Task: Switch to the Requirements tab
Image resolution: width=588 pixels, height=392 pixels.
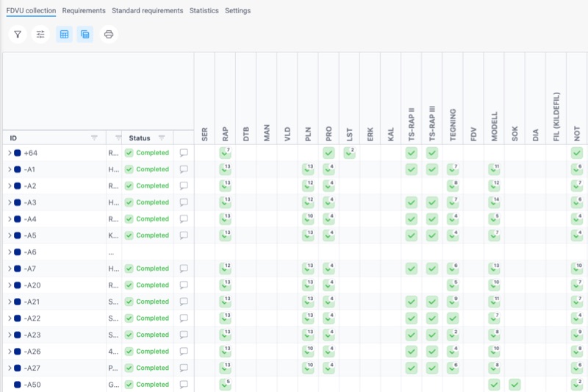Action: (84, 10)
